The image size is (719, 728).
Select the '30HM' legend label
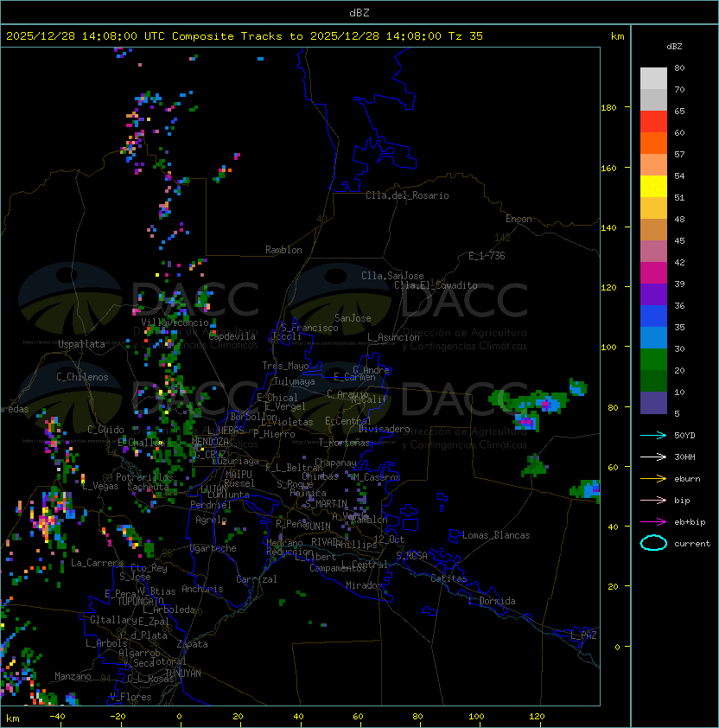[x=684, y=457]
